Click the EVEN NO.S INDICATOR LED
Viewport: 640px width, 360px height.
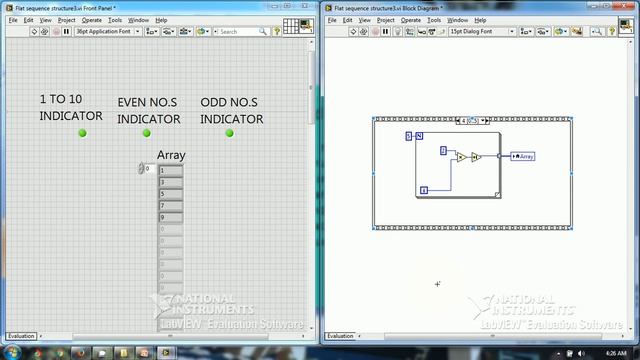pyautogui.click(x=147, y=133)
